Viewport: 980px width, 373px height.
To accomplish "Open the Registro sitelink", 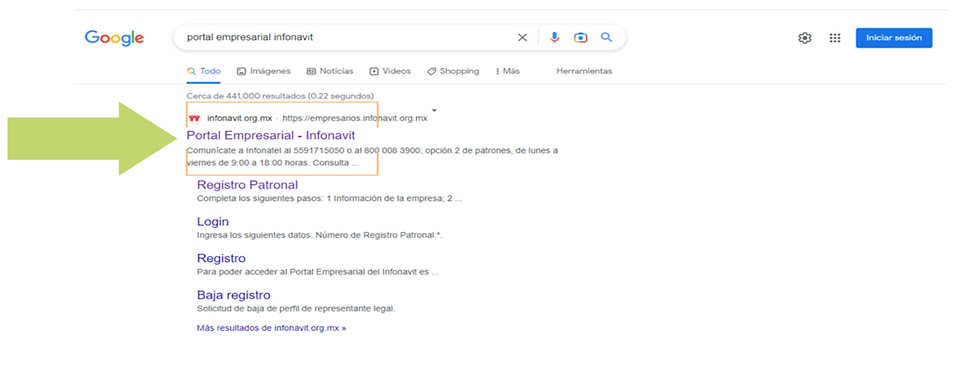I will click(221, 258).
